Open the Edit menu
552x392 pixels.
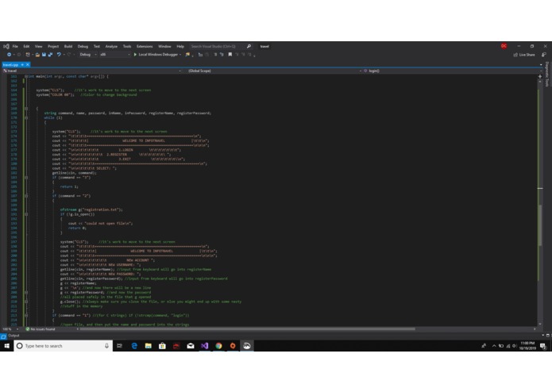pos(26,46)
